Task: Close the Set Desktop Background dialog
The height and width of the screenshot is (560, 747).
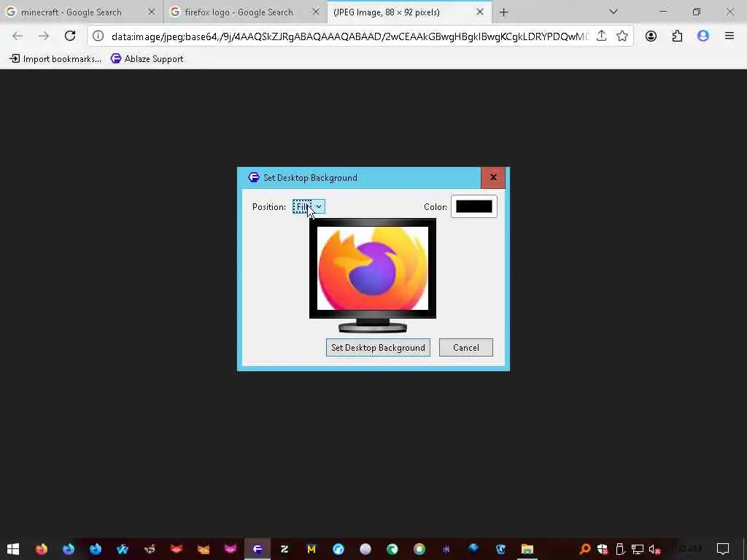Action: click(493, 177)
